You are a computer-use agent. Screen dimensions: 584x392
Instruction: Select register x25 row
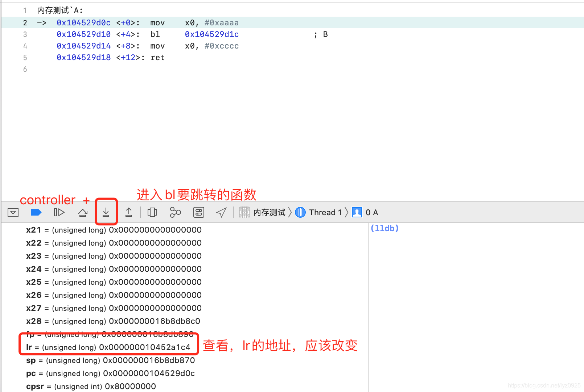tap(114, 282)
